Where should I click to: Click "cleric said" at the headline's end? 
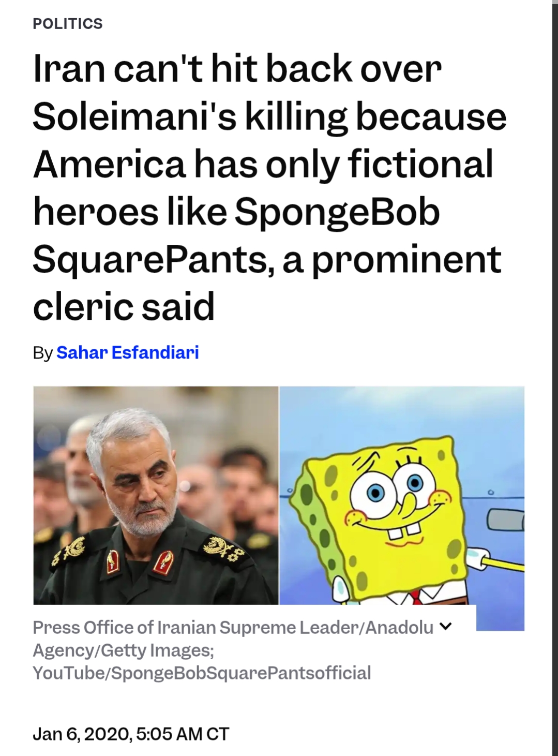[x=124, y=306]
